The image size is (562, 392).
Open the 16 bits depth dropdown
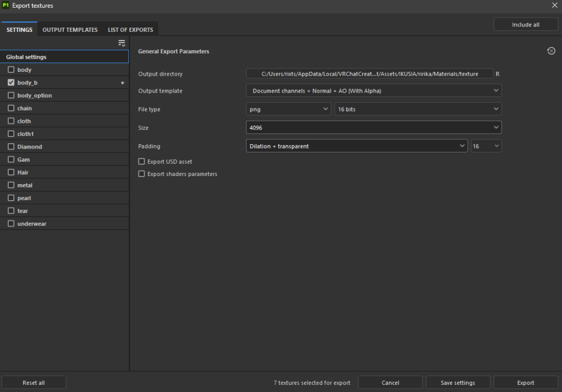click(418, 109)
